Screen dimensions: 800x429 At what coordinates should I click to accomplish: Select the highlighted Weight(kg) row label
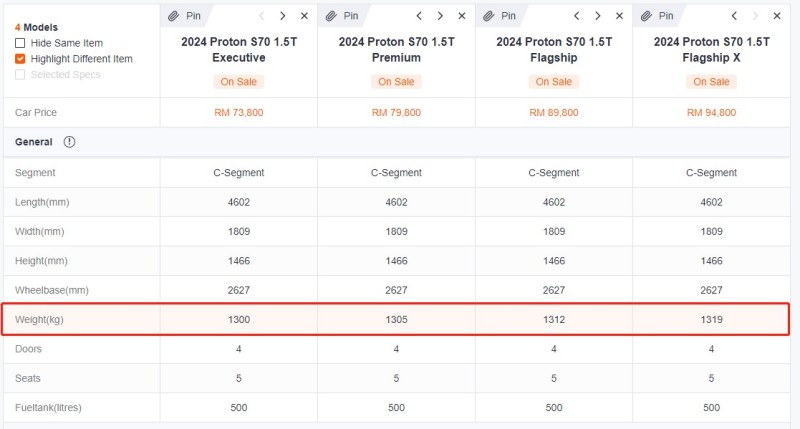click(39, 319)
